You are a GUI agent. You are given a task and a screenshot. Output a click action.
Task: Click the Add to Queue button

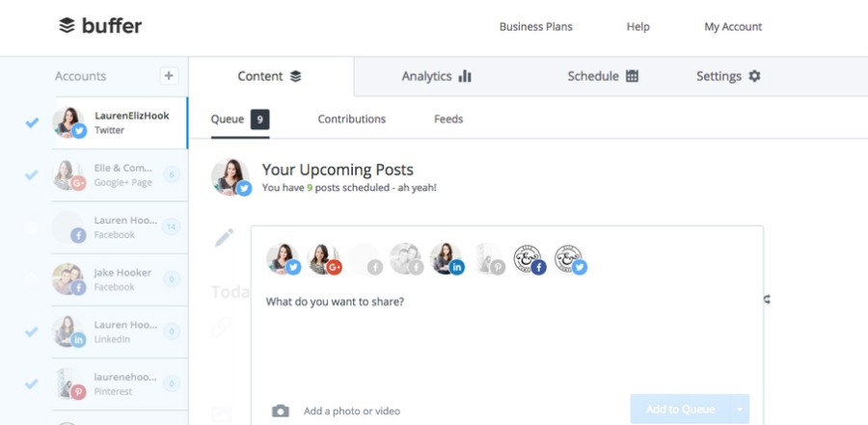click(x=680, y=410)
